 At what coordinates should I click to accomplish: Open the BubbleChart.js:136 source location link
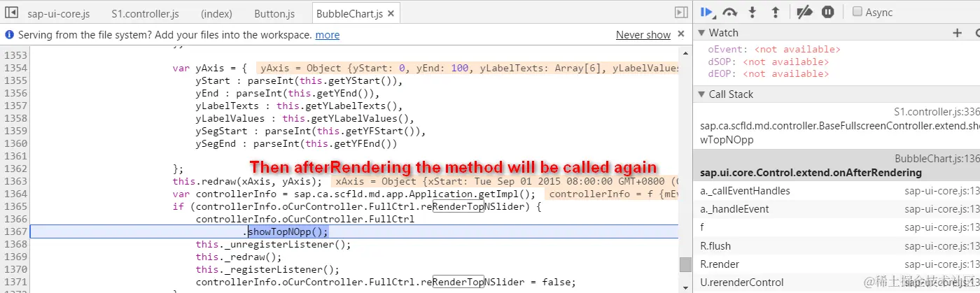pyautogui.click(x=937, y=159)
